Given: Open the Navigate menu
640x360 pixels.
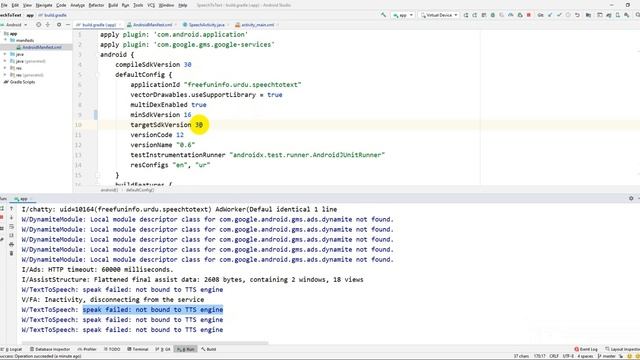Looking at the screenshot, I should click(44, 5).
